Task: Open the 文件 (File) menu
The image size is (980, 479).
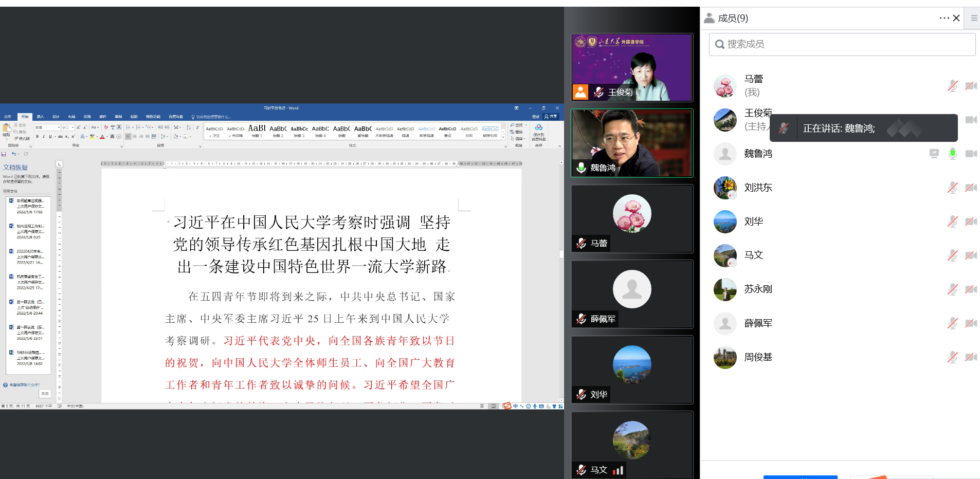Action: pos(7,117)
